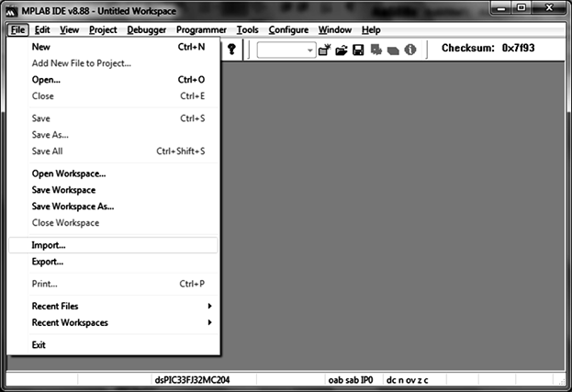572x392 pixels.
Task: Click 'oab sab IP0' status bar field
Action: coord(351,380)
